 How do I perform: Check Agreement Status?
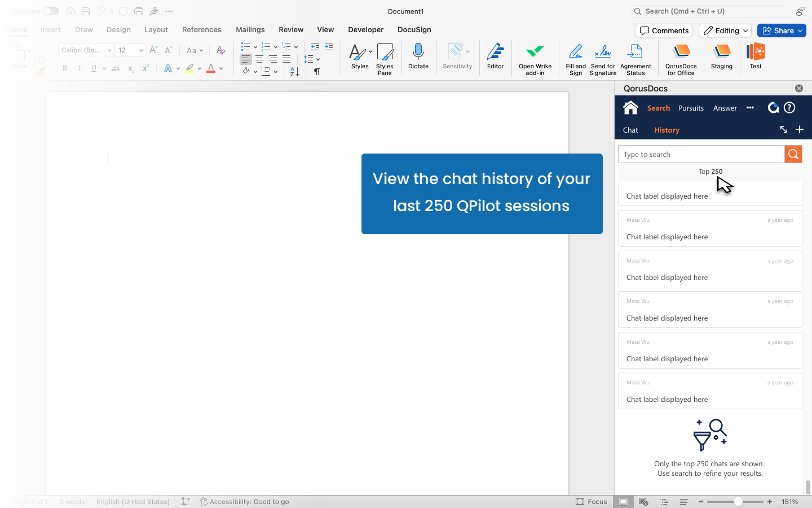[x=635, y=59]
